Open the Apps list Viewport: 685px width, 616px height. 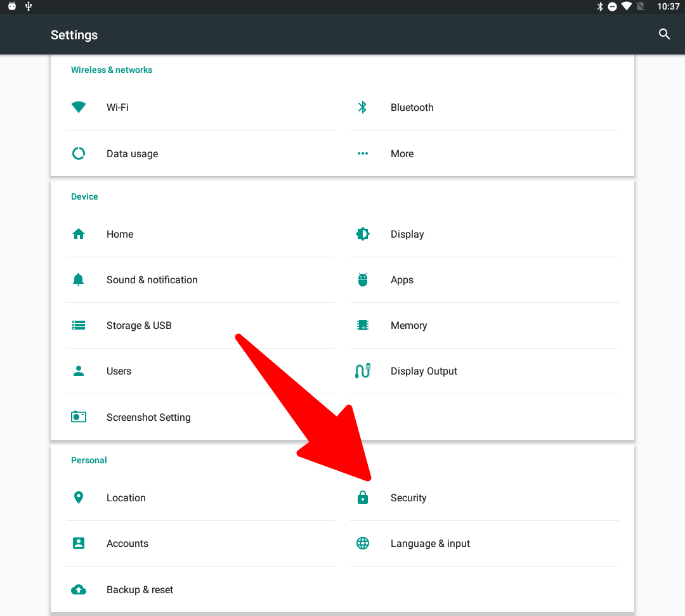tap(485, 279)
